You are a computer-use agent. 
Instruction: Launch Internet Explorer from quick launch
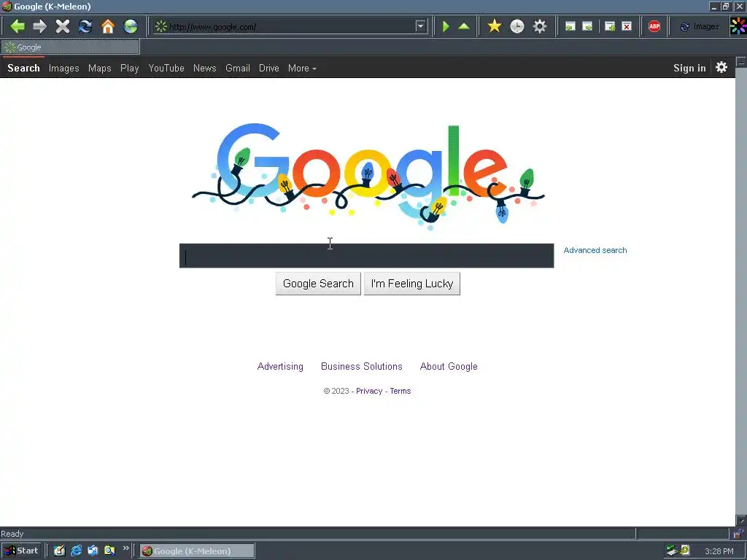click(76, 551)
